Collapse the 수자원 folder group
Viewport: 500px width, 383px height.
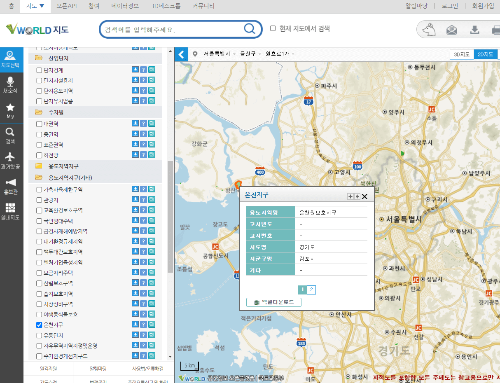[x=39, y=112]
